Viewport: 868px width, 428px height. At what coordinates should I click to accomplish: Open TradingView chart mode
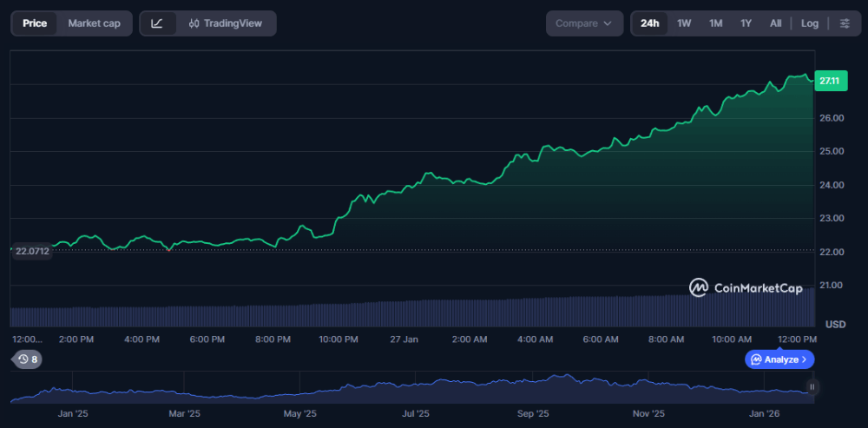(225, 23)
